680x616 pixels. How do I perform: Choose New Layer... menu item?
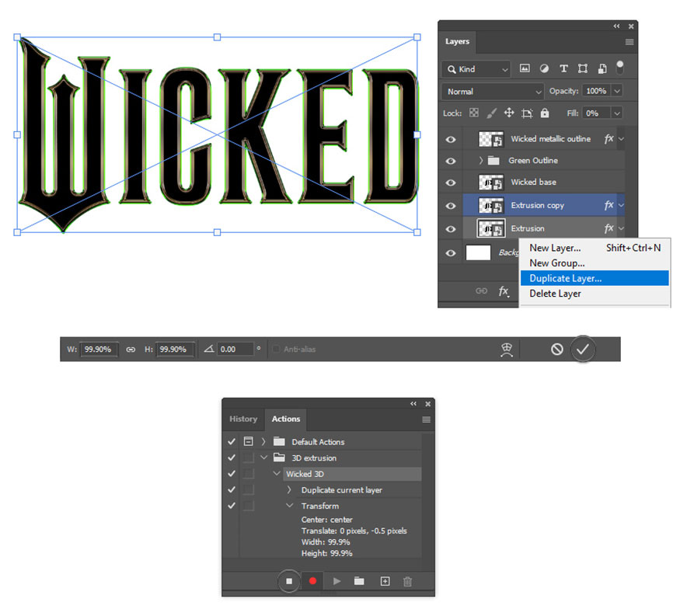point(595,248)
